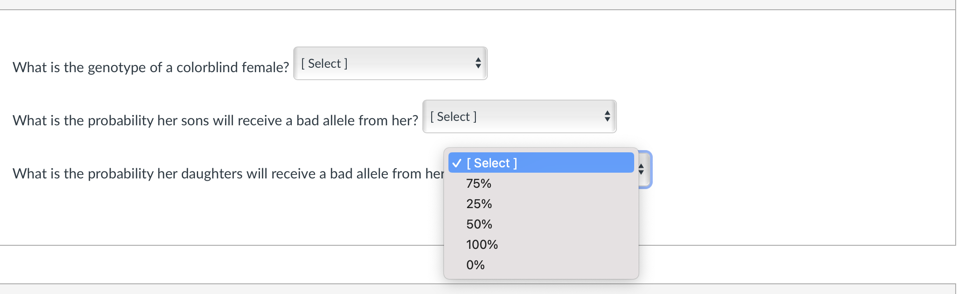Click arrows icon on colorblind female genotype dropdown
This screenshot has height=294, width=980.
478,63
